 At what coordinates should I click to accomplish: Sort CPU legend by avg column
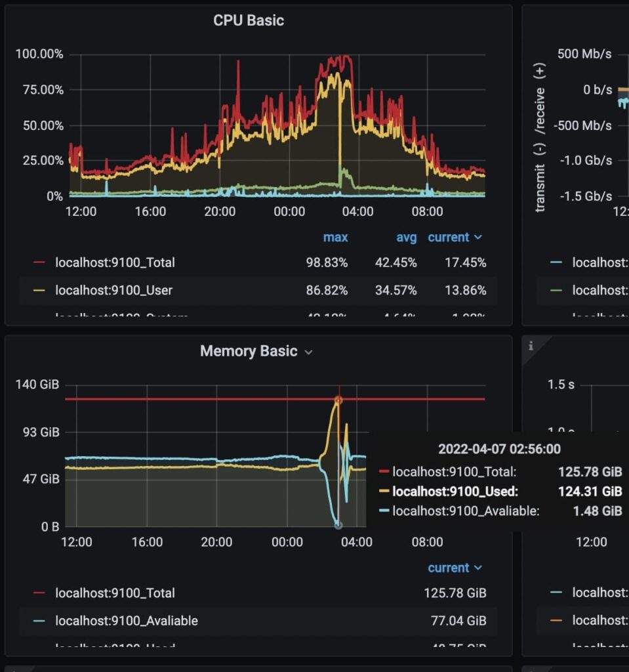[406, 238]
